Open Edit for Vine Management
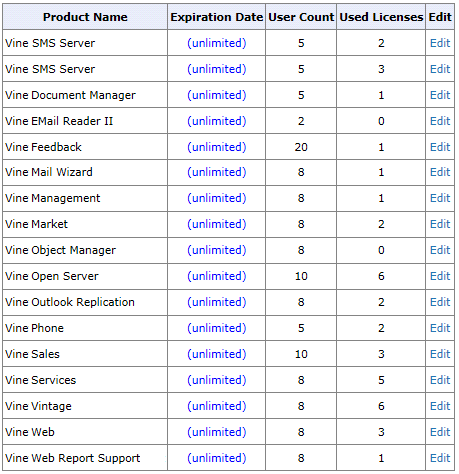 pyautogui.click(x=440, y=198)
